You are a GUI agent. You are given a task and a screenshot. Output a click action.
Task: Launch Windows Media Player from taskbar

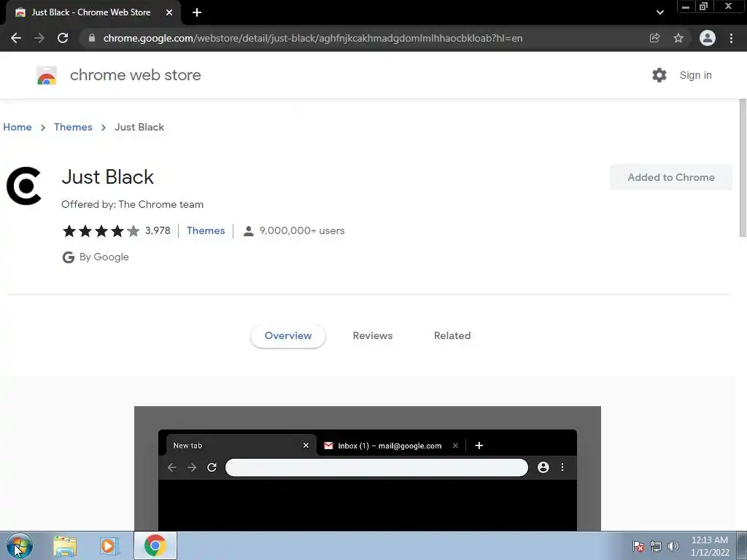click(x=108, y=545)
